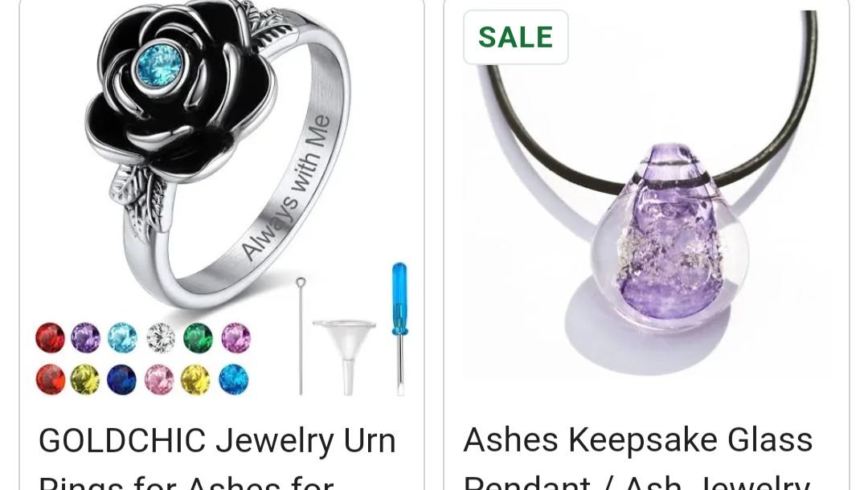Click the green SALE badge
Screen dimensions: 868x490
coord(515,37)
